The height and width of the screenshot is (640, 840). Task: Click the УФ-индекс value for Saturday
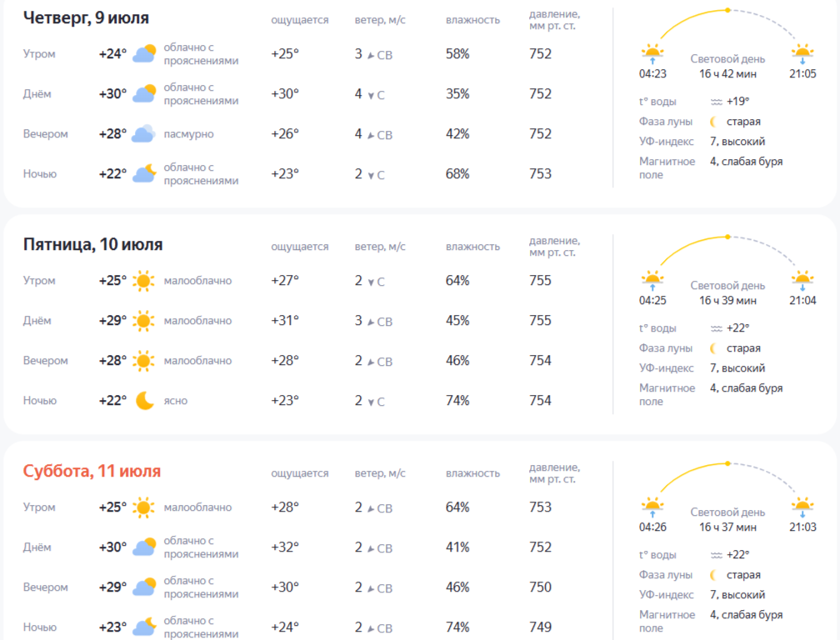tap(737, 594)
